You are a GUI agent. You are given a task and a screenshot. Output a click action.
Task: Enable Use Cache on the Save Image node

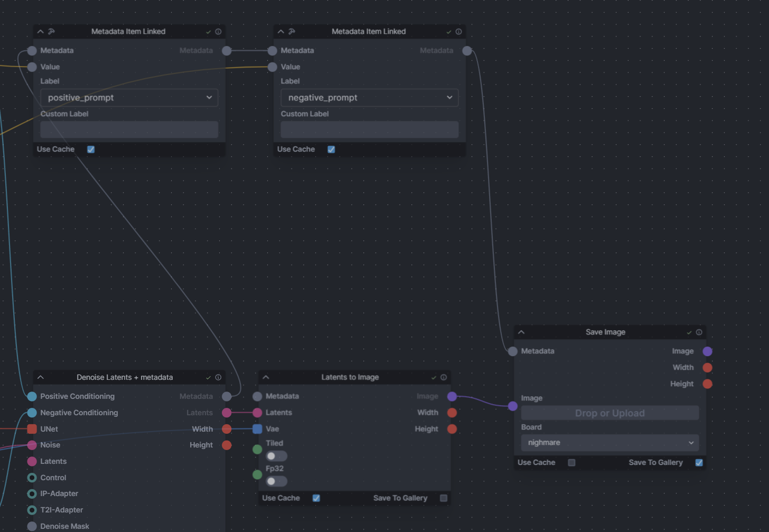[x=571, y=463]
